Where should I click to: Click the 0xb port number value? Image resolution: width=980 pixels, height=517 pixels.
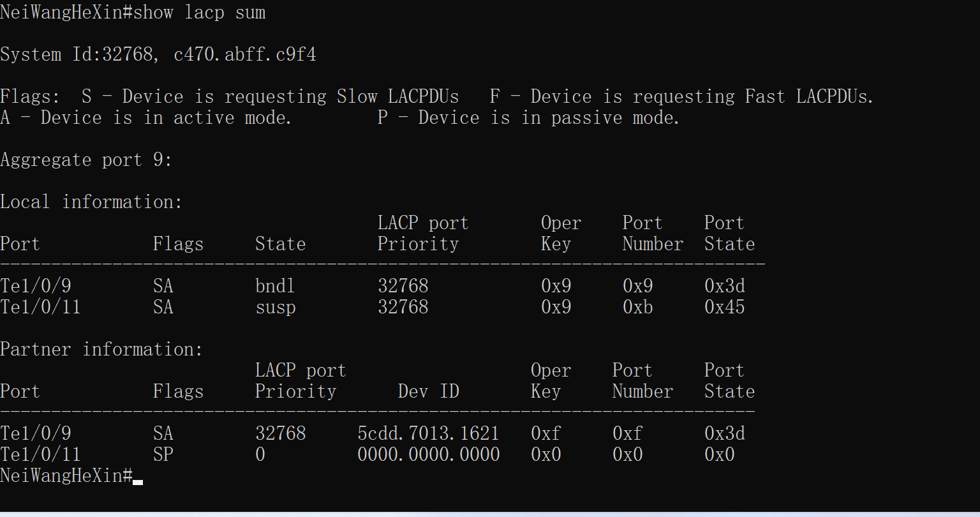(637, 308)
